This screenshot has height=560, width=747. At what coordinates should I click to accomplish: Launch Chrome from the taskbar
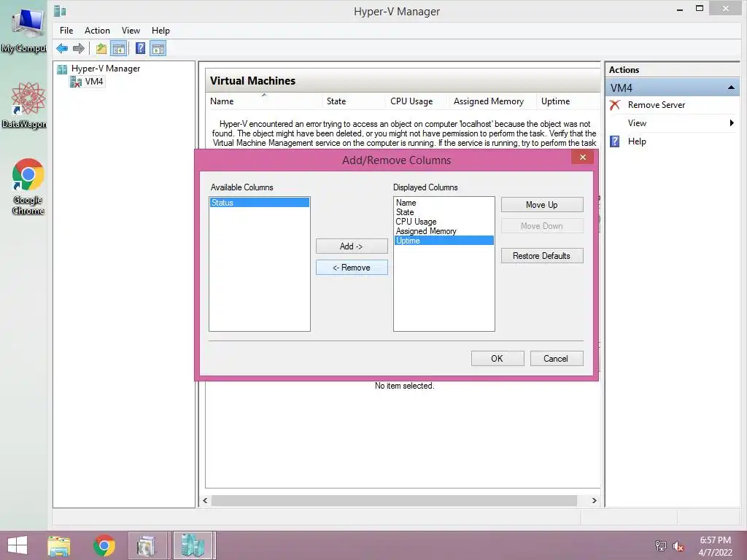click(x=104, y=545)
